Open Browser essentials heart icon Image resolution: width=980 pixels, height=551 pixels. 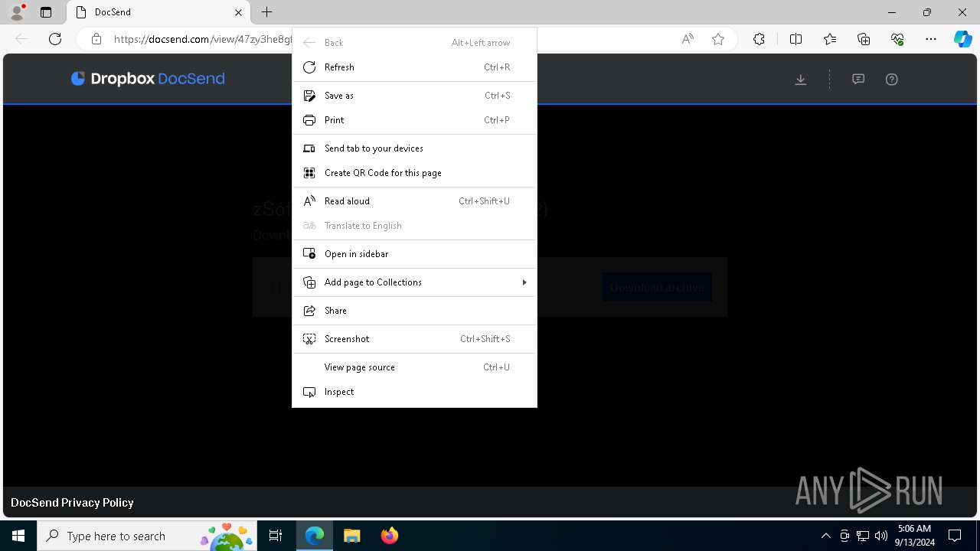897,39
